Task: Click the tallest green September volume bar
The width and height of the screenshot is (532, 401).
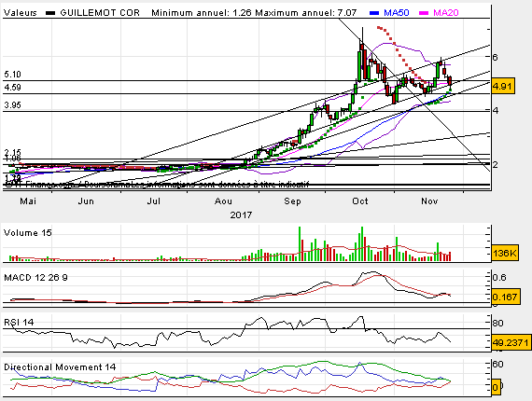Action: coord(300,243)
